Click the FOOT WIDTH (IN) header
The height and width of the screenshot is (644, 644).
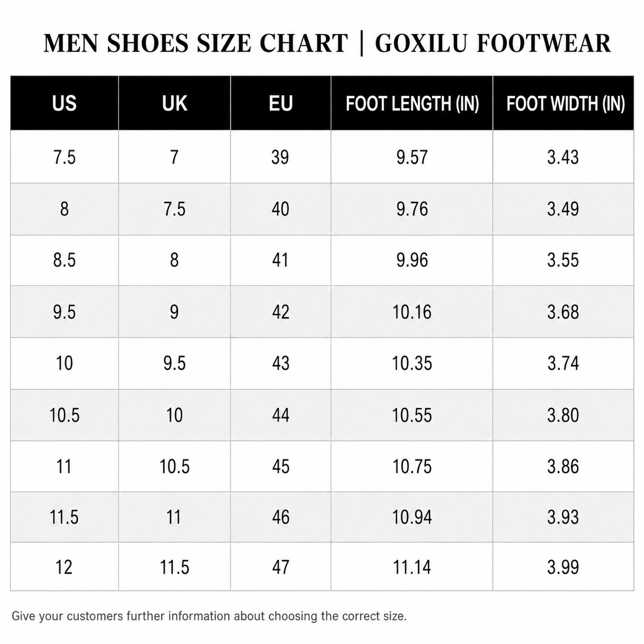coord(563,103)
